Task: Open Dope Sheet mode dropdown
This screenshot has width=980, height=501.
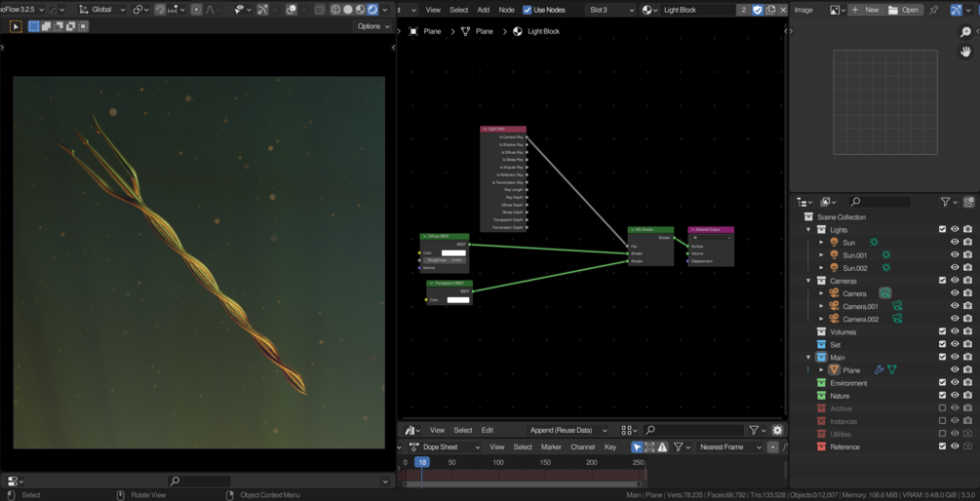Action: tap(445, 446)
